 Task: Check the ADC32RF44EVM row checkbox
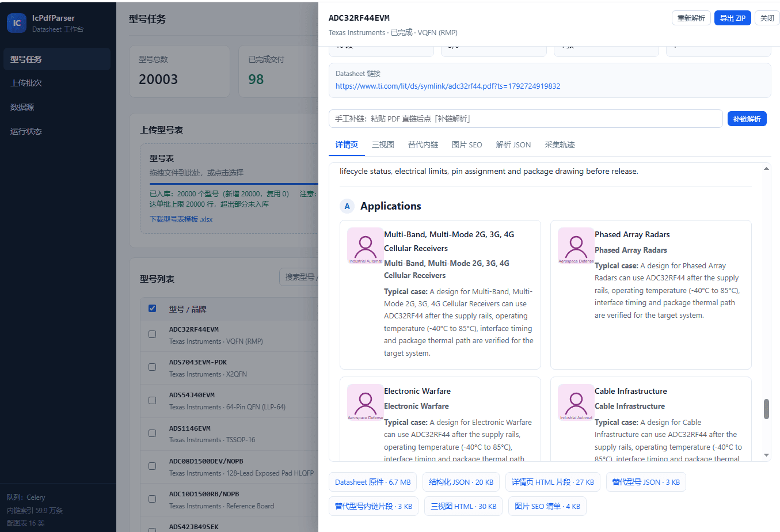(x=153, y=335)
